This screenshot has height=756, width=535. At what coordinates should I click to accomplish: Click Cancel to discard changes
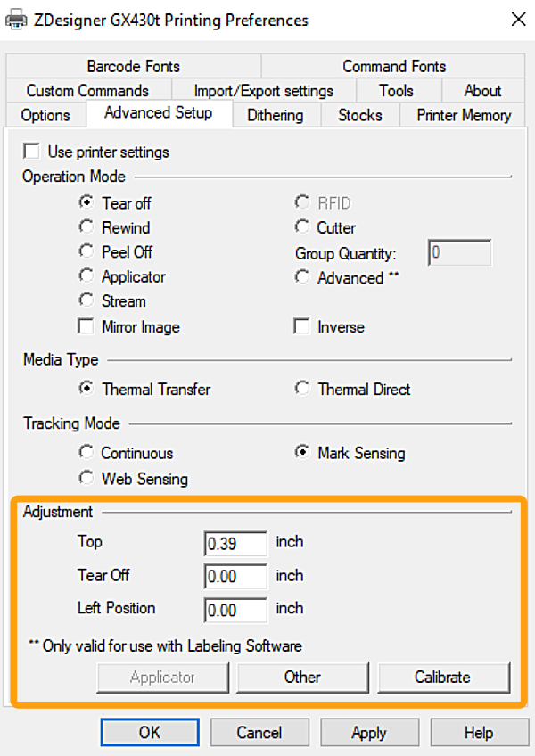click(x=259, y=733)
